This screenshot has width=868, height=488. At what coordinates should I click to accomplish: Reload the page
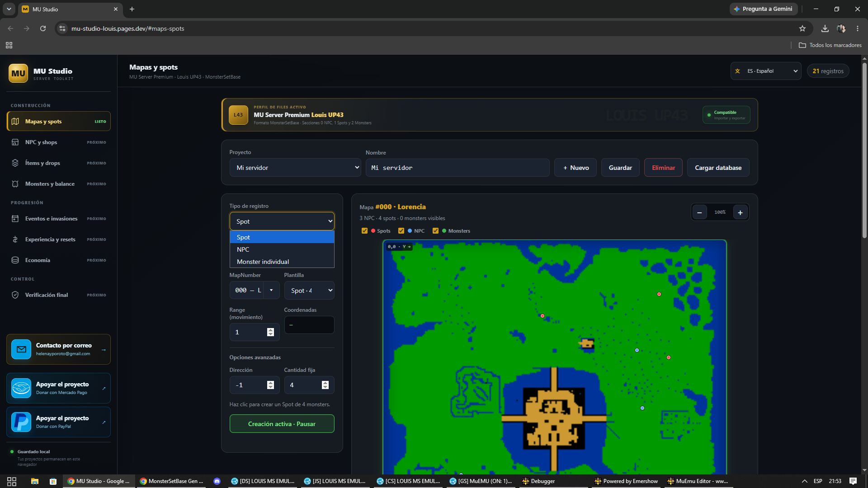point(43,28)
